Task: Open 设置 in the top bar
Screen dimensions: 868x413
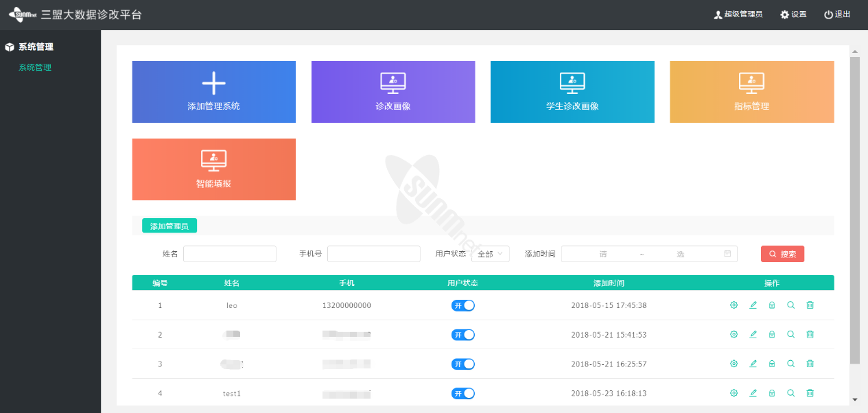Action: [x=793, y=14]
